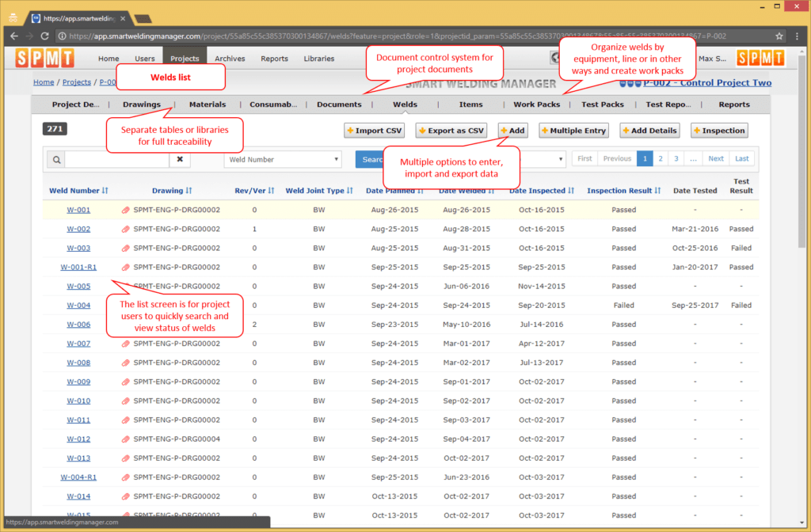Open attachment icon for weld W-012
Screen dimensions: 811x532
[x=126, y=439]
